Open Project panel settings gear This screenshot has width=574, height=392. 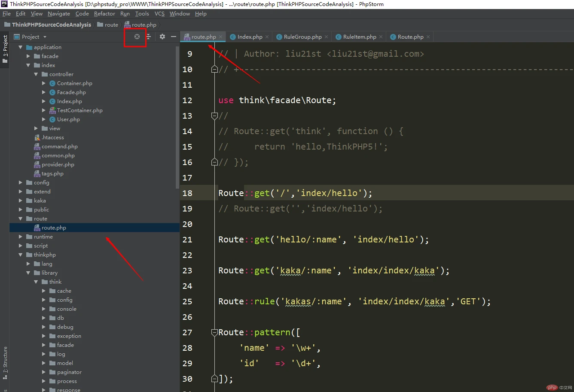162,37
